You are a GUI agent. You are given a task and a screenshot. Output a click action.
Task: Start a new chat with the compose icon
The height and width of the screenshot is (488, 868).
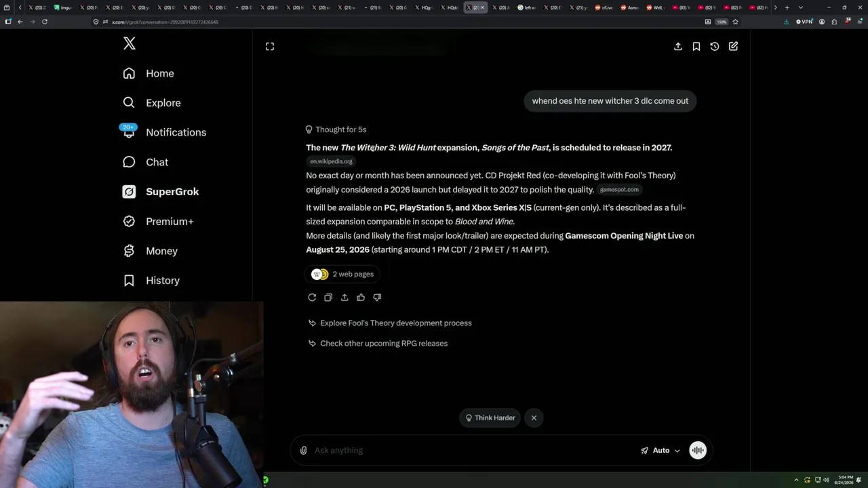point(733,46)
